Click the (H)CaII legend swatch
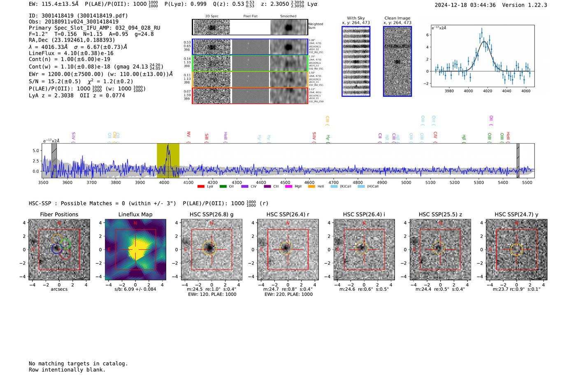Viewport: 576px width, 392px height. pyautogui.click(x=361, y=187)
